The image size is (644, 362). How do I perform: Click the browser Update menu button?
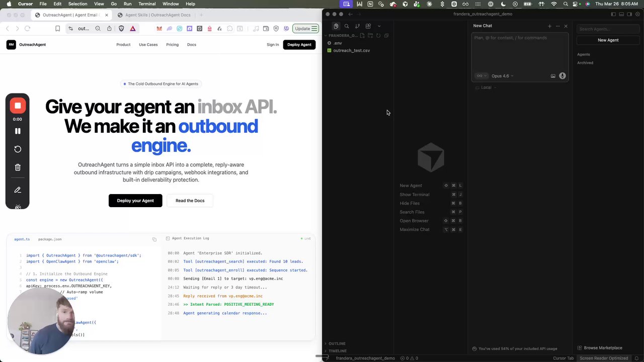(306, 29)
